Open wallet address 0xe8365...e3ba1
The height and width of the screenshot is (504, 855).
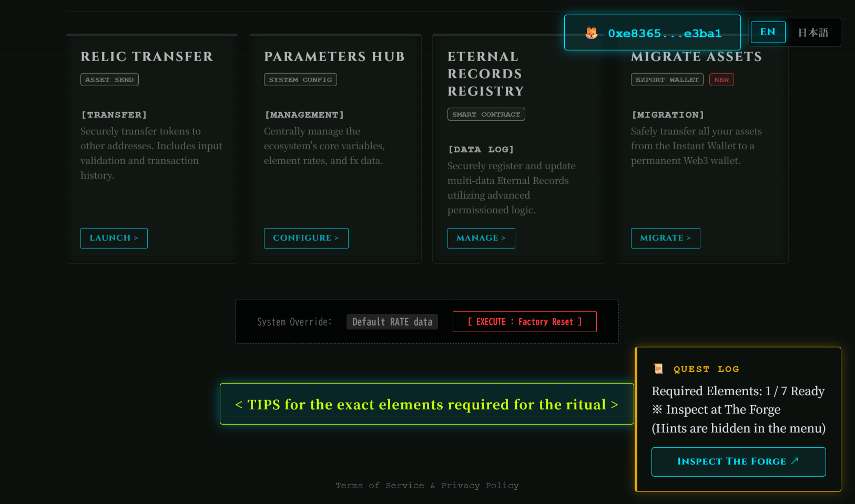(652, 33)
